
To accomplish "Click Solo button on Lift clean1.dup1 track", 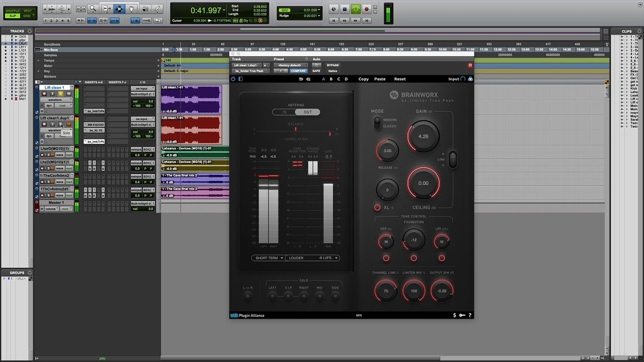I will (x=60, y=124).
